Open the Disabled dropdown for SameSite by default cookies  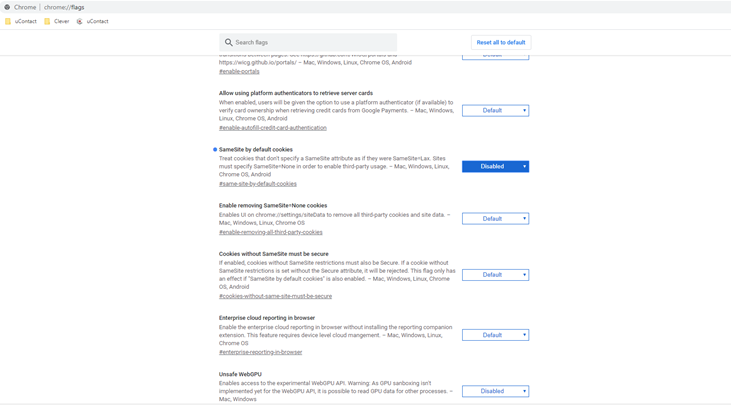[x=495, y=167]
